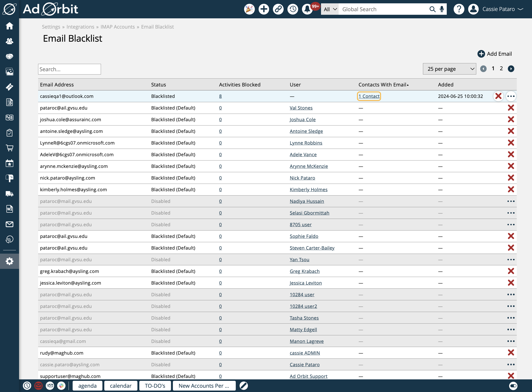Toggle the switch in bottom-right corner
Screen dimensions: 532x392
[x=513, y=386]
